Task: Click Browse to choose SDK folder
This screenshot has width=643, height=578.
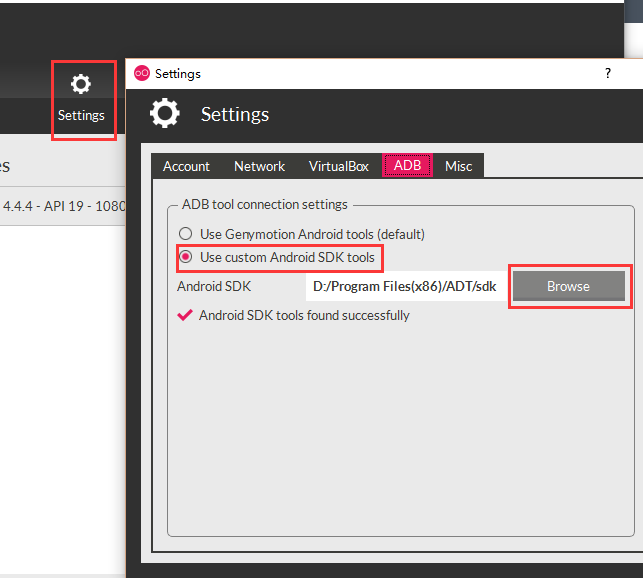Action: tap(568, 286)
